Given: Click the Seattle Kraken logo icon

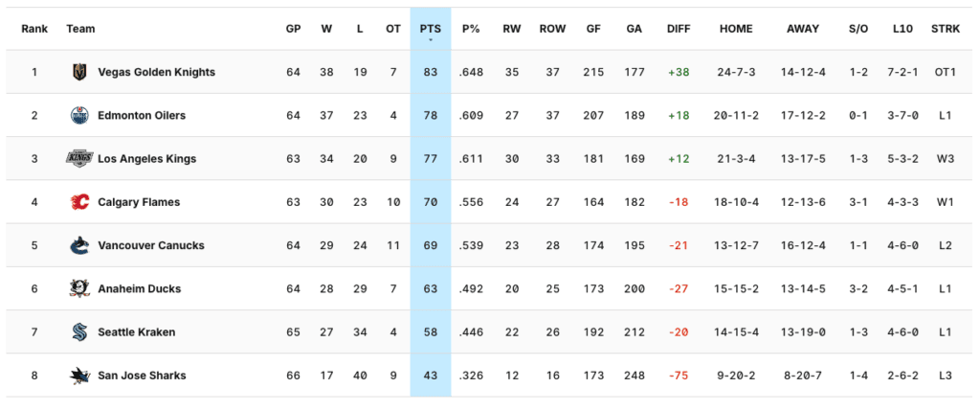Looking at the screenshot, I should [x=79, y=332].
